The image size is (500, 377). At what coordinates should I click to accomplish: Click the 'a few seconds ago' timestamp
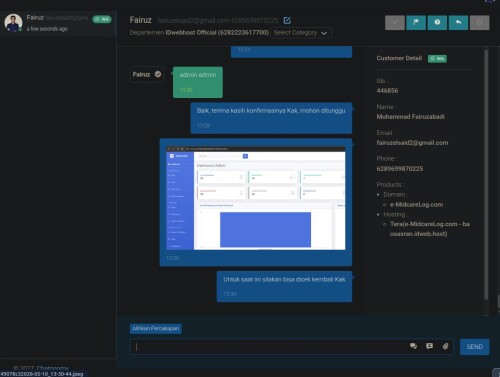click(x=47, y=29)
